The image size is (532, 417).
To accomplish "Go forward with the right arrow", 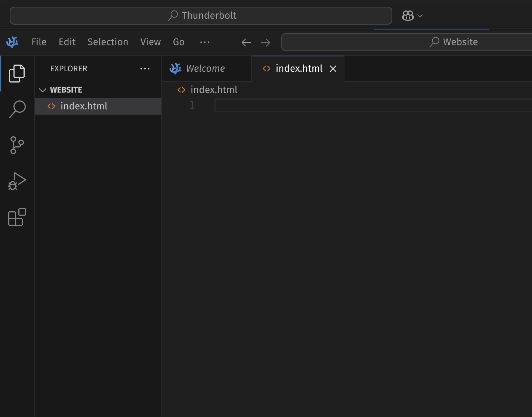I will tap(266, 43).
